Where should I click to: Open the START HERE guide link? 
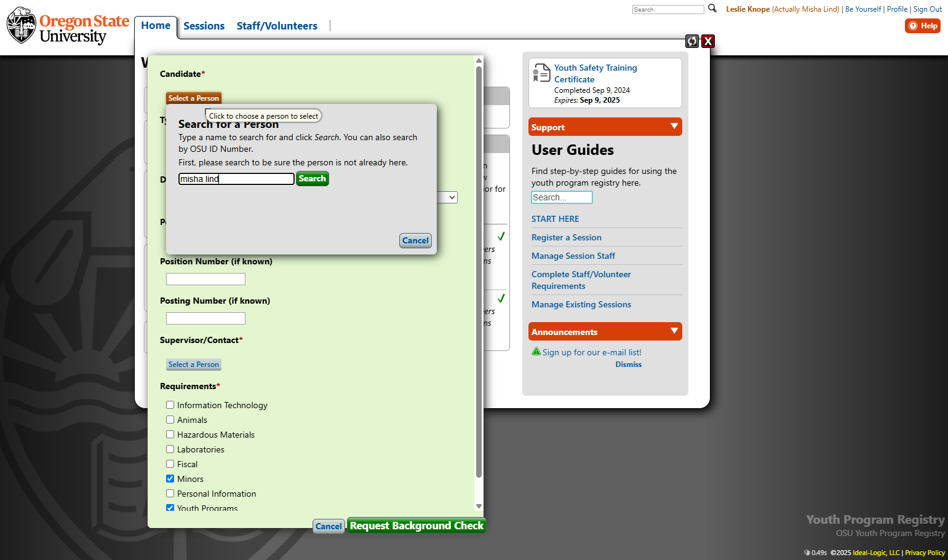point(556,219)
